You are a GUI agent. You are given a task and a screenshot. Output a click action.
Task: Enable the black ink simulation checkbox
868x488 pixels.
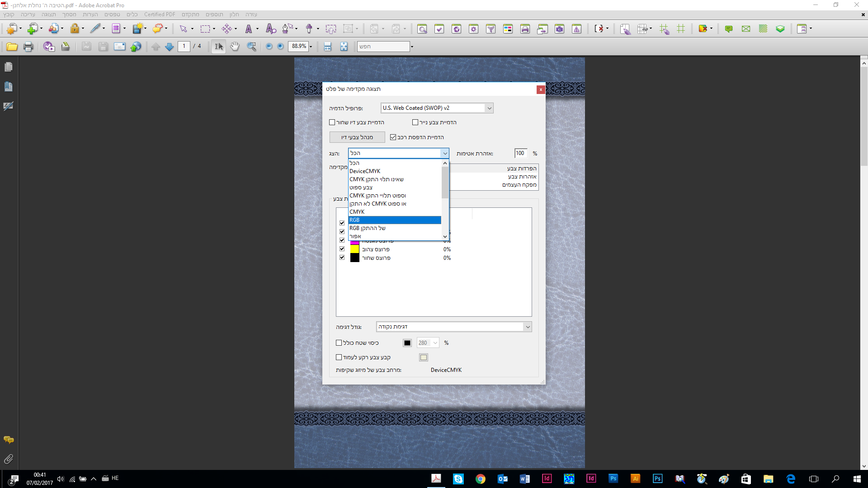332,122
